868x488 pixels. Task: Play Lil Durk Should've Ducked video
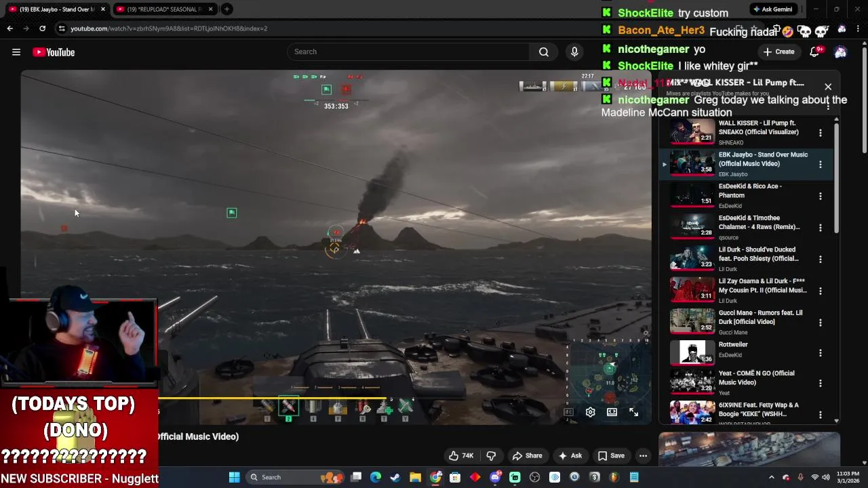point(692,259)
